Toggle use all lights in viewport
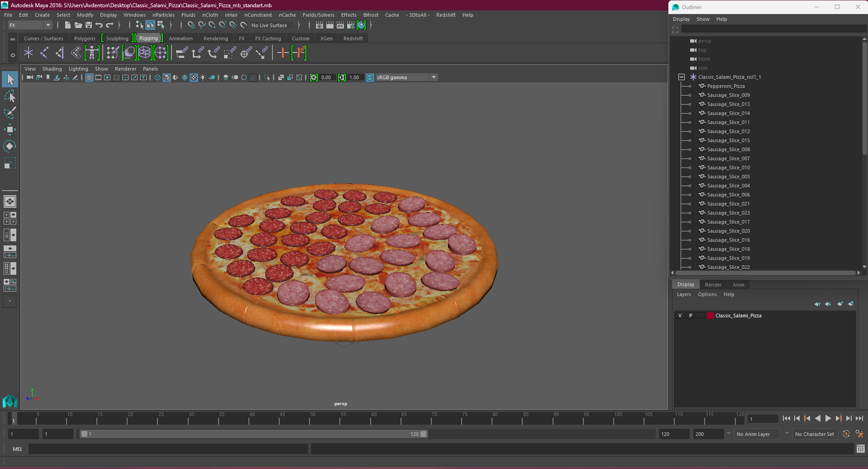The width and height of the screenshot is (868, 469). coord(203,77)
